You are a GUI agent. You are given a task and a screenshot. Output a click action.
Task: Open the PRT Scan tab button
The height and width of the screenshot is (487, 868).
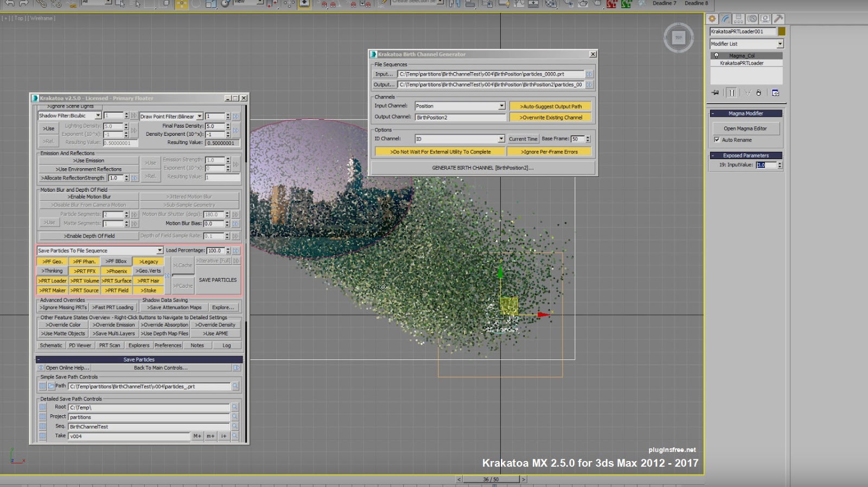coord(110,345)
